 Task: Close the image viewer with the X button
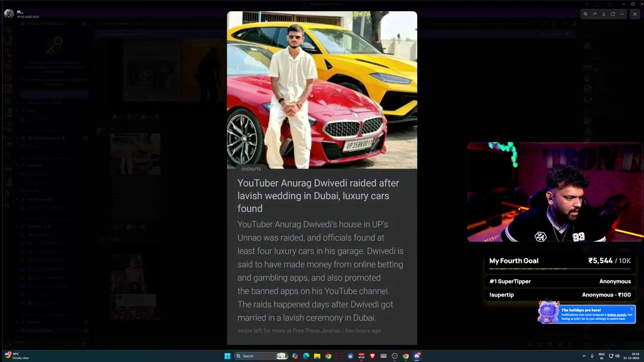click(x=635, y=14)
